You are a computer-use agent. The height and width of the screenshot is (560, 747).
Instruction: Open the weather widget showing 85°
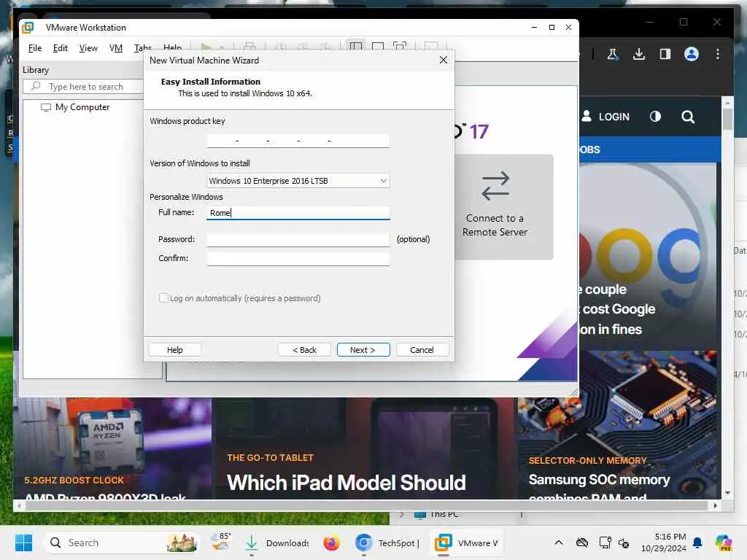pyautogui.click(x=222, y=542)
